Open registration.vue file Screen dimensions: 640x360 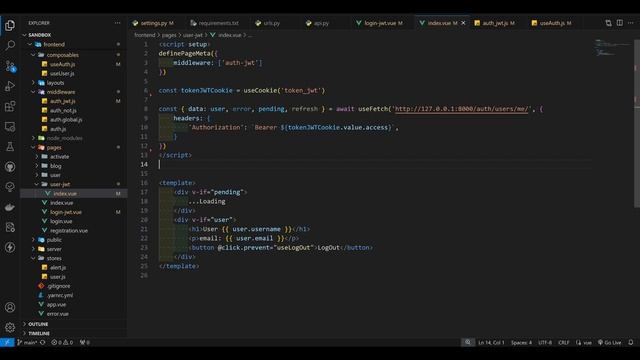(69, 231)
